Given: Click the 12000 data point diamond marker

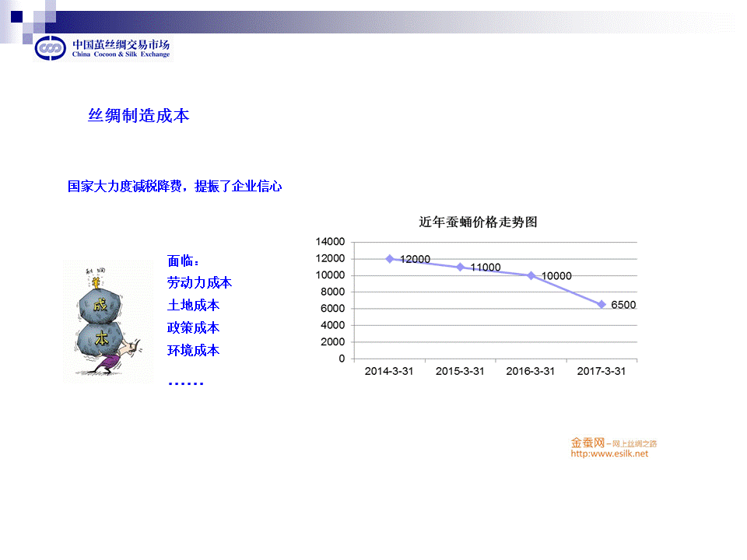Looking at the screenshot, I should coord(390,258).
